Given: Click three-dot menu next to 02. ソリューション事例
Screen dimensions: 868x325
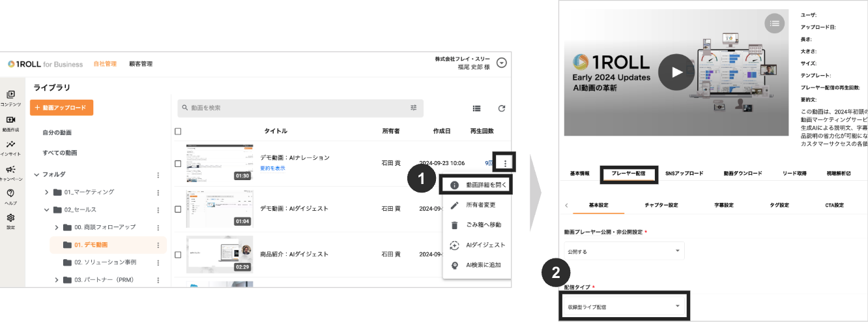Looking at the screenshot, I should point(158,262).
